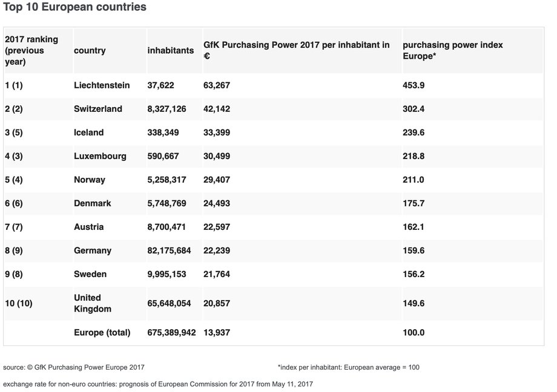Click the Luxembourg index value 218.8

[414, 156]
